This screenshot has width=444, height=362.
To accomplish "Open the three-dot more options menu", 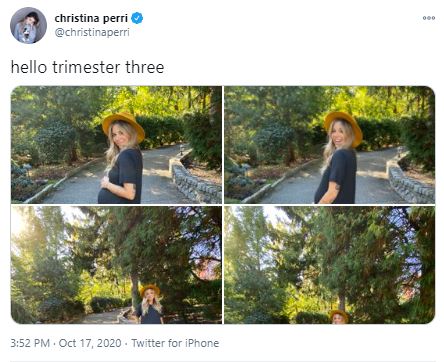I will (429, 18).
